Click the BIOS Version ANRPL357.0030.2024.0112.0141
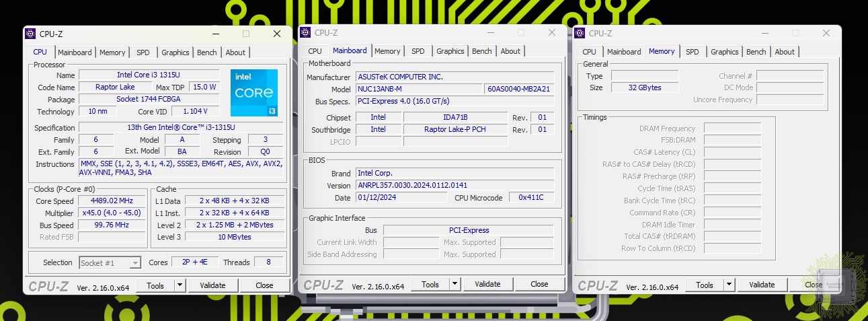Image resolution: width=868 pixels, height=321 pixels. pos(455,186)
